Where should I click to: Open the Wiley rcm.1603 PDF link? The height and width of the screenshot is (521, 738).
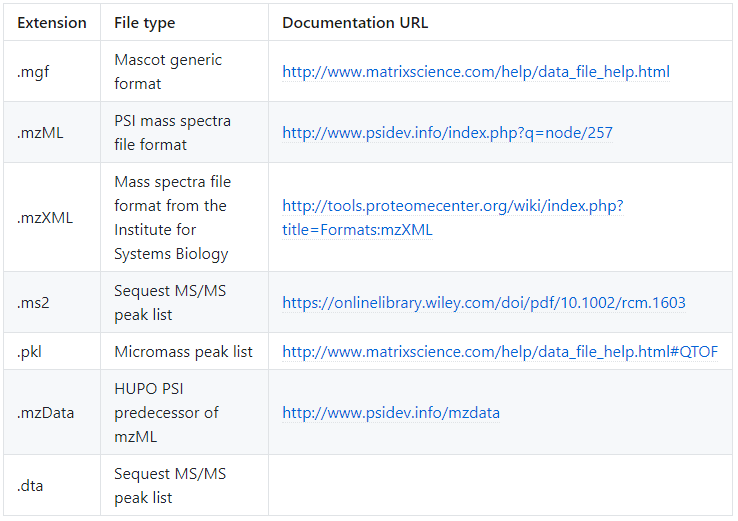484,302
